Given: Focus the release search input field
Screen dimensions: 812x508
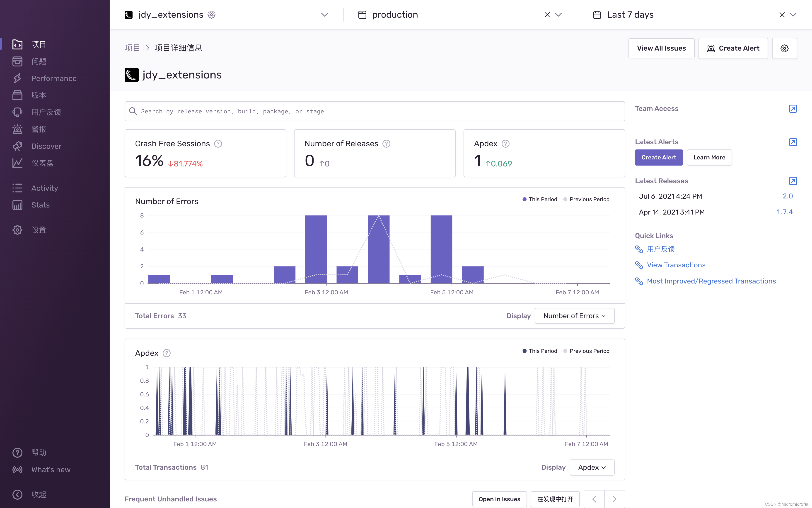Looking at the screenshot, I should [375, 111].
